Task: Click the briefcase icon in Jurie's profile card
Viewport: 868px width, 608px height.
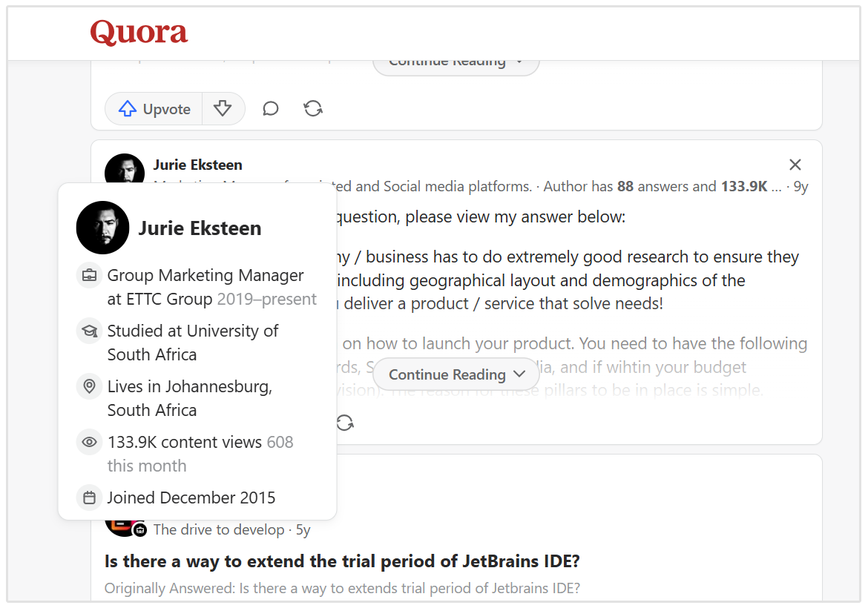Action: click(89, 275)
